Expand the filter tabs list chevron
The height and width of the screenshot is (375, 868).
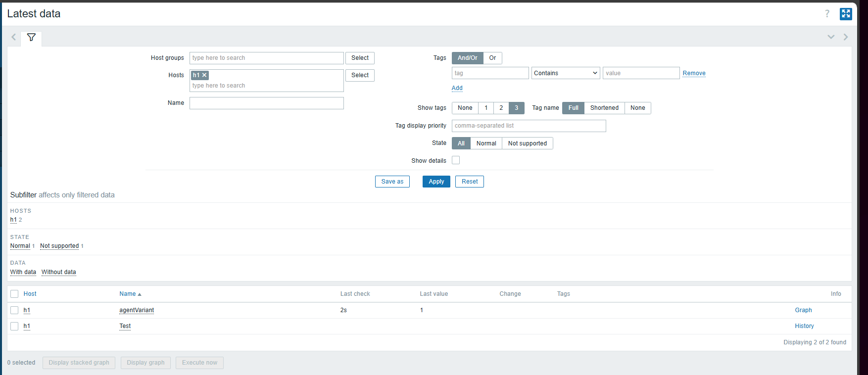point(831,37)
